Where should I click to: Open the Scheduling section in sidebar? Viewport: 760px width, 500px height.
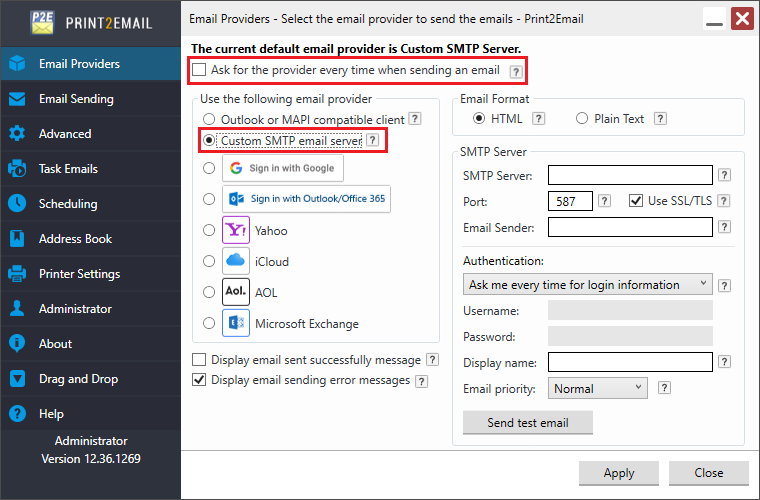point(68,204)
